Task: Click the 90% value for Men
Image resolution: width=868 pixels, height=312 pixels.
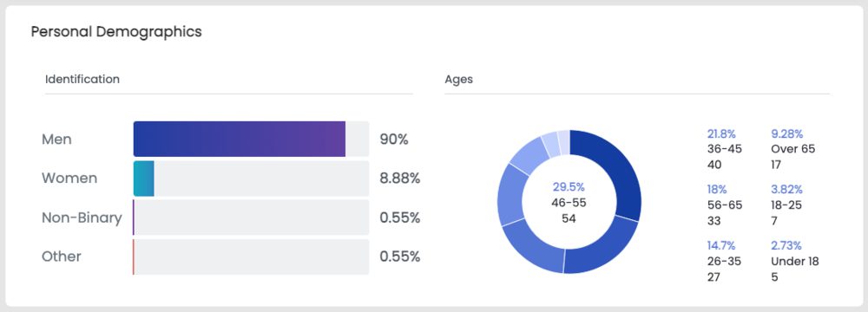Action: [x=393, y=140]
